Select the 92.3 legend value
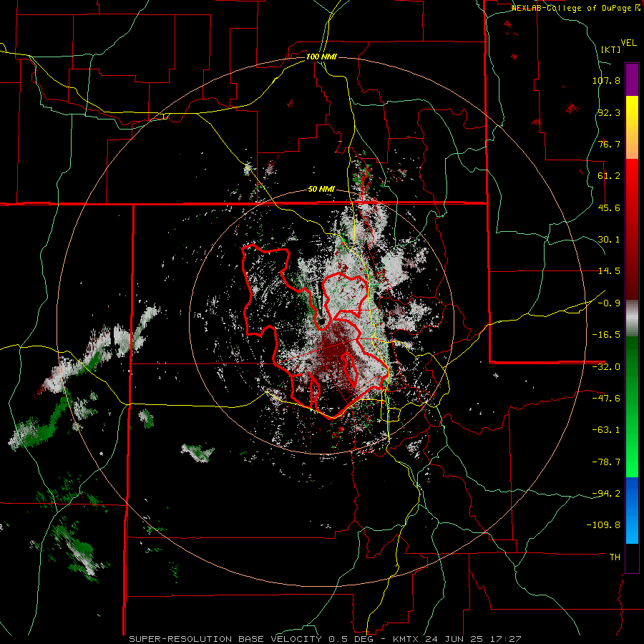Image resolution: width=644 pixels, height=644 pixels. point(609,112)
